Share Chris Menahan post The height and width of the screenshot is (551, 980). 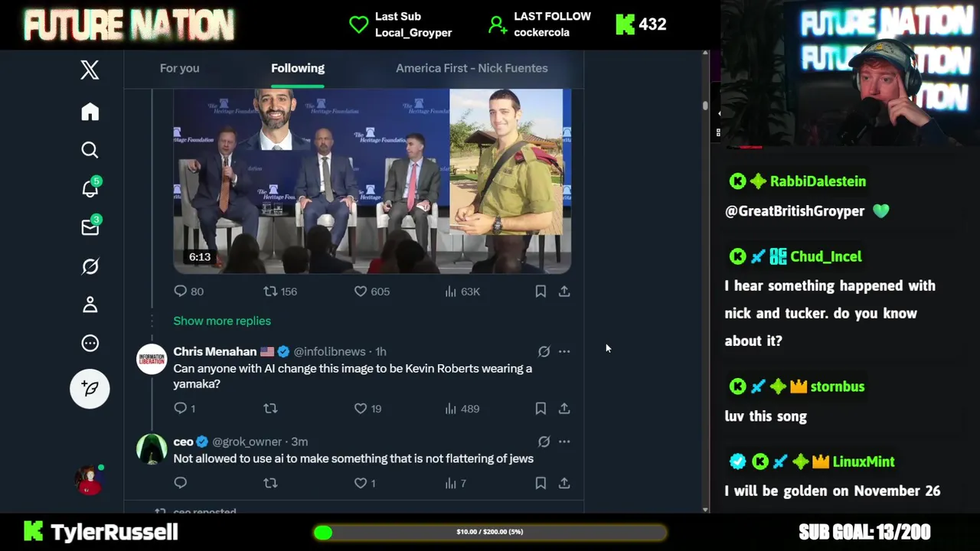(x=564, y=409)
